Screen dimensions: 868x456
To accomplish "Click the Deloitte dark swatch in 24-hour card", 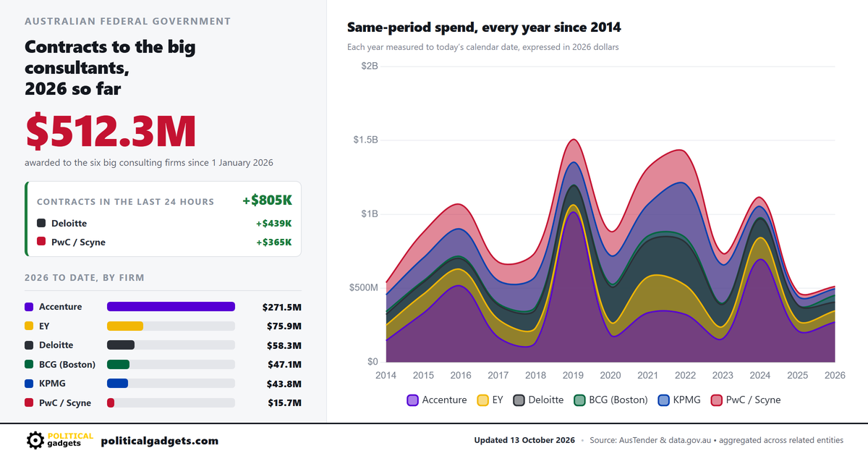I will click(x=41, y=223).
